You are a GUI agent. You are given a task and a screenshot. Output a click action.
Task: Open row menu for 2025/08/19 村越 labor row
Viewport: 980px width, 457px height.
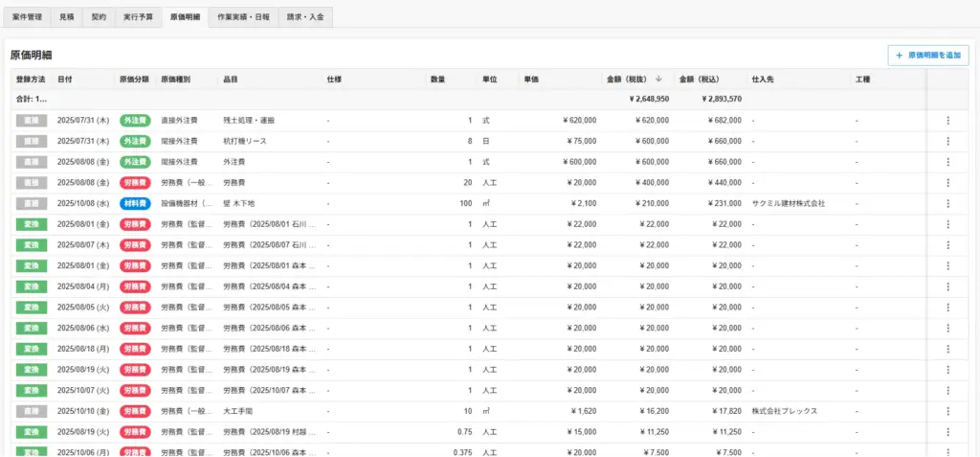947,432
